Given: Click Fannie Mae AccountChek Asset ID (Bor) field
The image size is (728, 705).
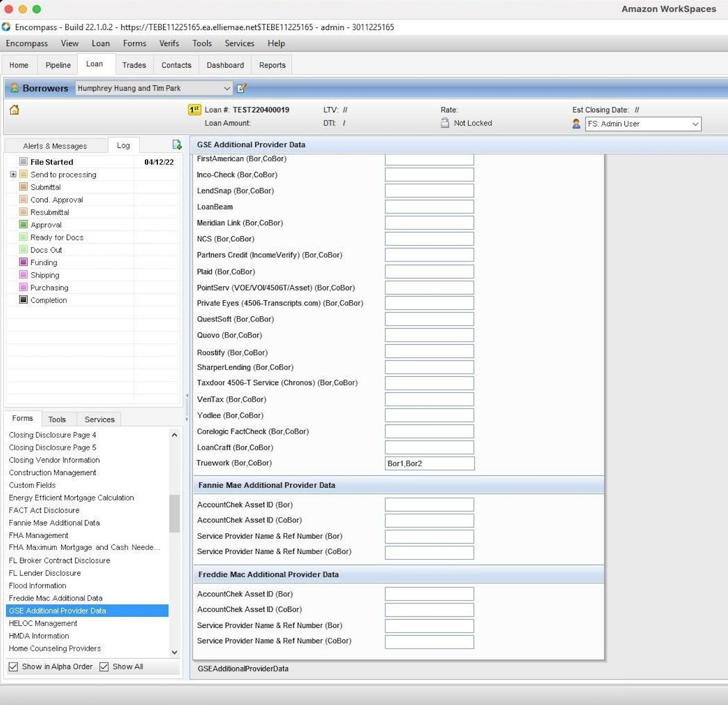Looking at the screenshot, I should point(429,505).
